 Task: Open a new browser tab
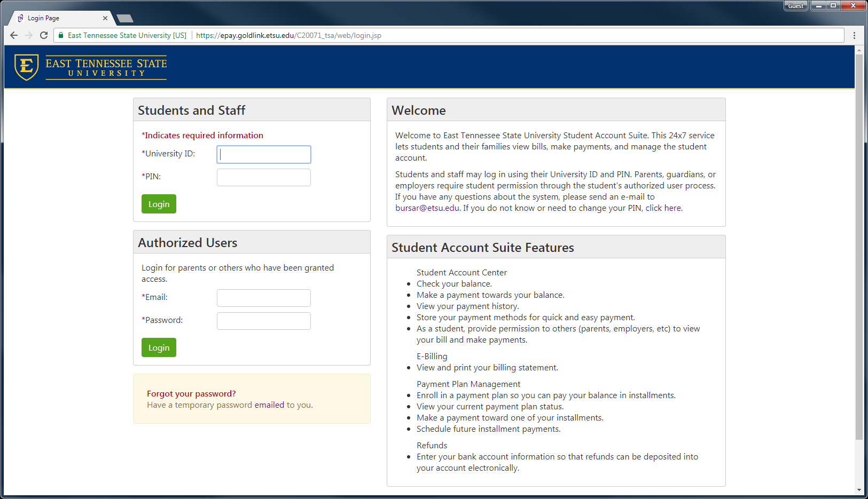point(125,19)
